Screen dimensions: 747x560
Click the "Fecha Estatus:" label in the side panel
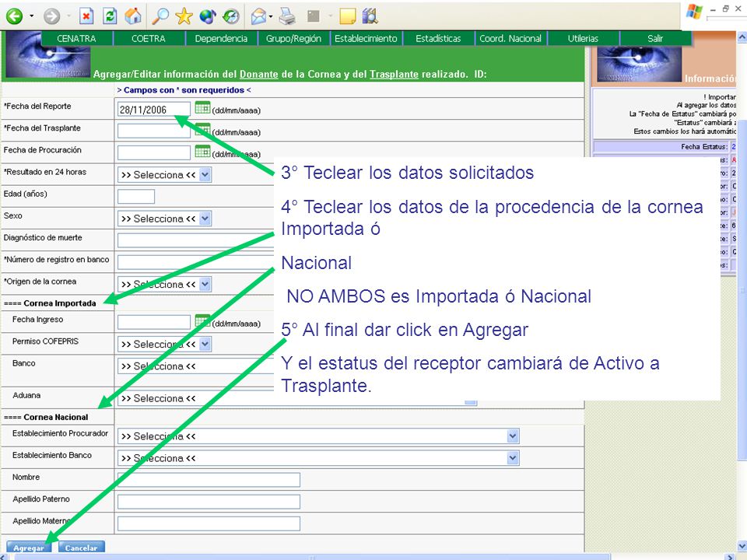(x=703, y=147)
